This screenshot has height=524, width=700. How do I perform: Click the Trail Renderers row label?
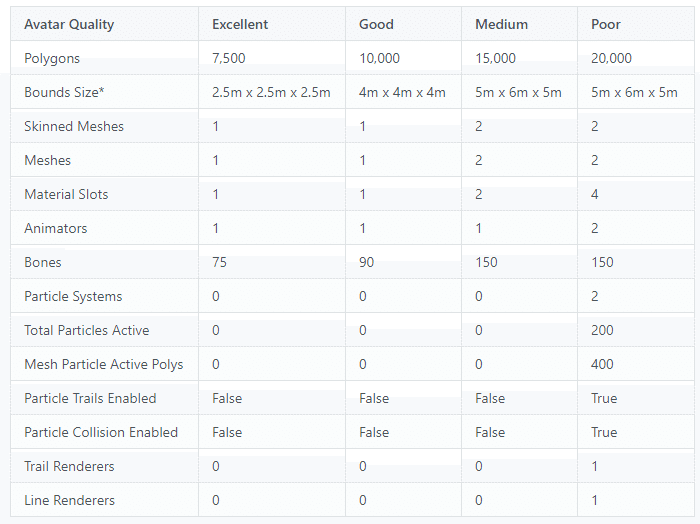pos(69,467)
